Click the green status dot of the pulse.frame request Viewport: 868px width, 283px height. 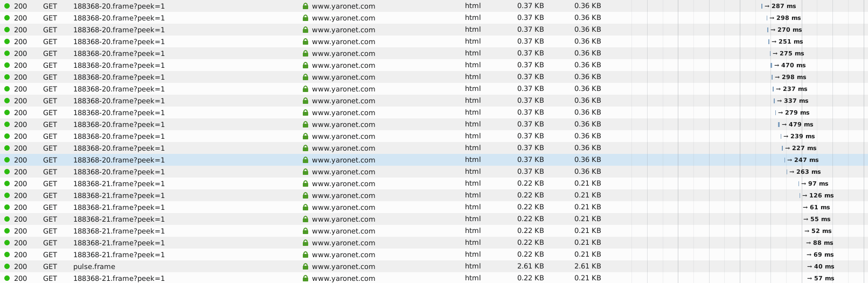tap(7, 266)
